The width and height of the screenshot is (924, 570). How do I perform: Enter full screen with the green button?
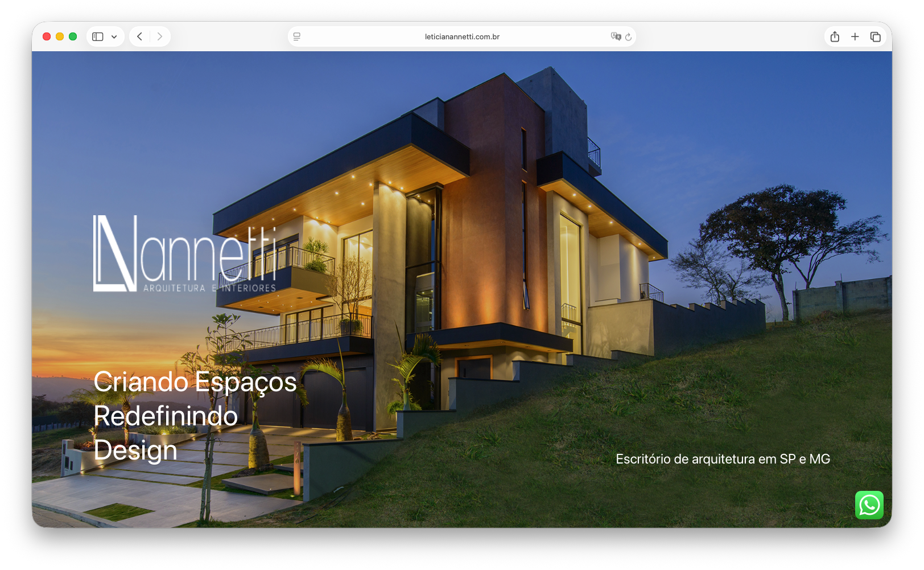pos(73,36)
